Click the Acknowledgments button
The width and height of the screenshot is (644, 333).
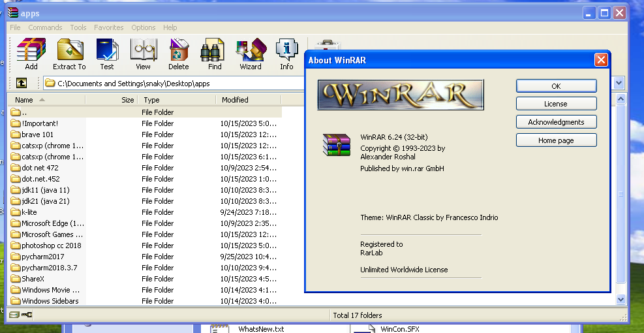(x=556, y=122)
